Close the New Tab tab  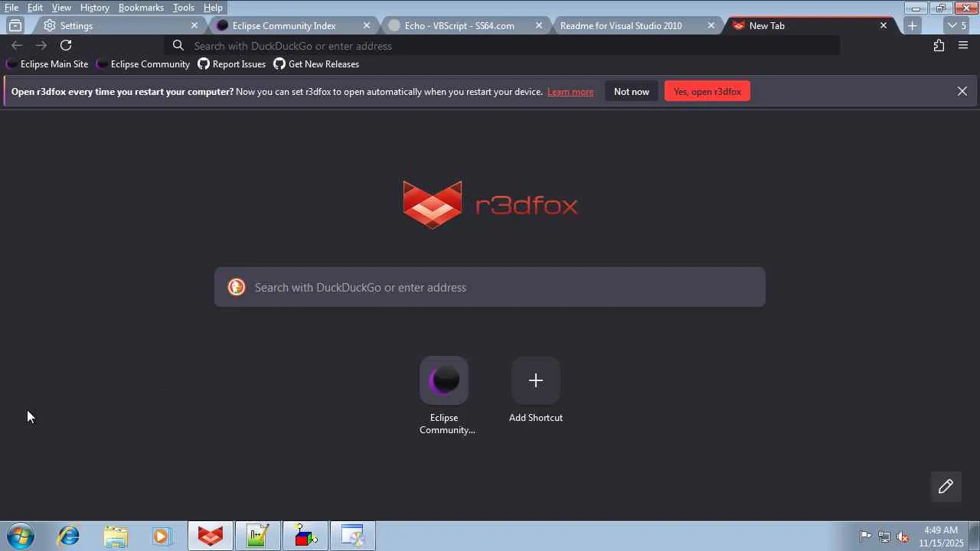[x=884, y=25]
